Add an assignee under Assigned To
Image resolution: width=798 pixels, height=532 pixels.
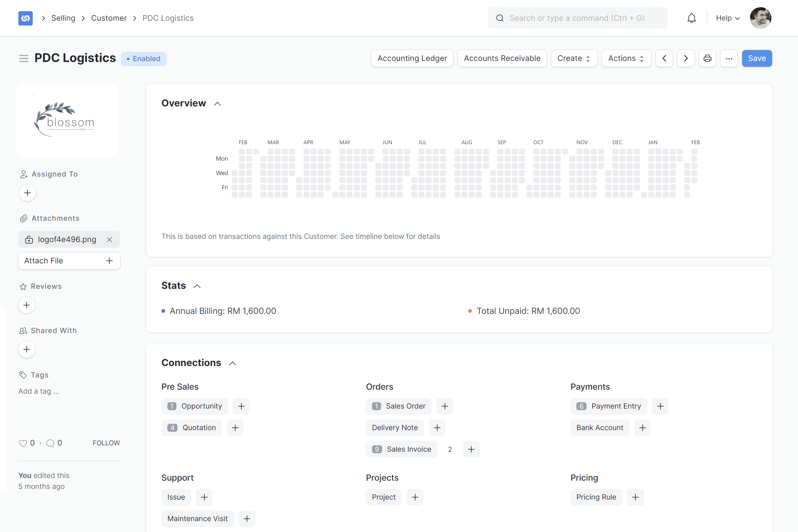(27, 193)
